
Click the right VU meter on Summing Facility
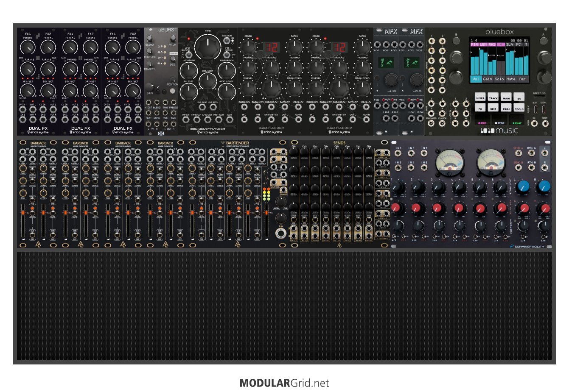(x=491, y=162)
